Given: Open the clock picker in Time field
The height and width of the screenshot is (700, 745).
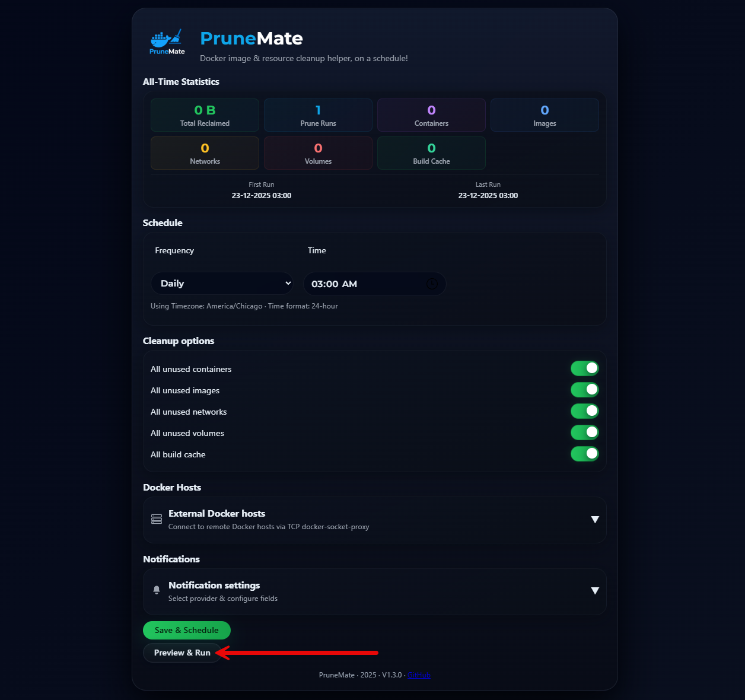Looking at the screenshot, I should coord(432,284).
